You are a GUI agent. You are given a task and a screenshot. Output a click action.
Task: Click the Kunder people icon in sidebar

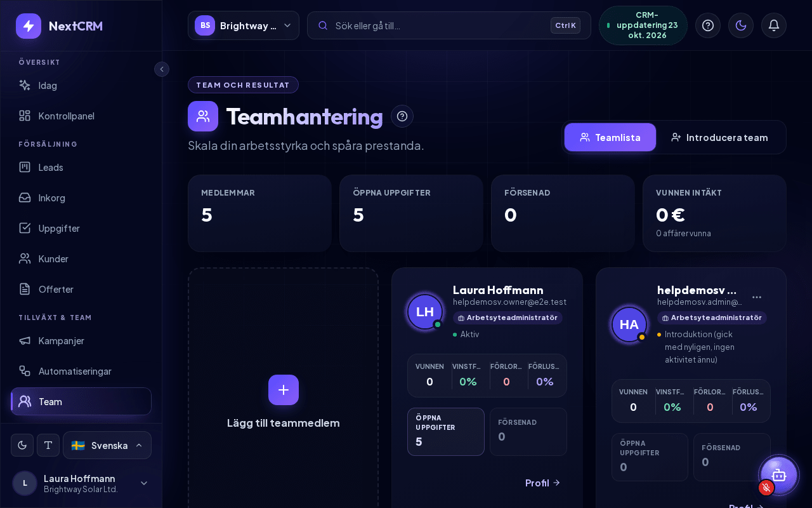pos(25,258)
